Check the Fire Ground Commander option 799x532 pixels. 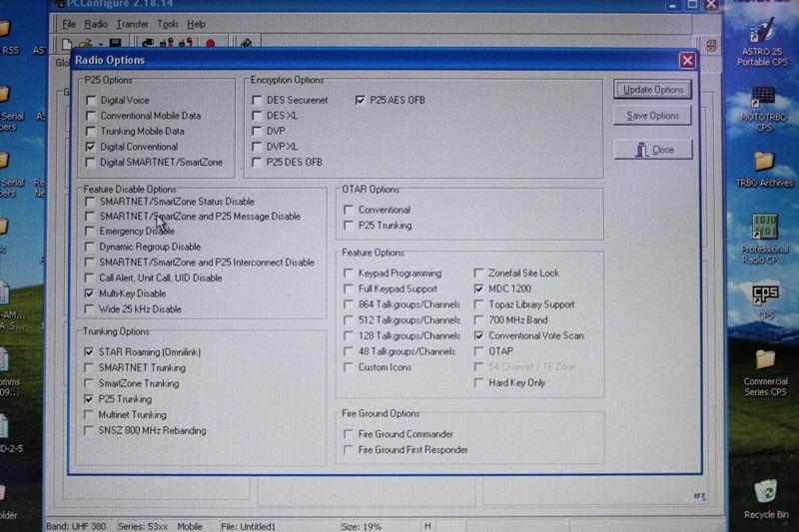[349, 434]
